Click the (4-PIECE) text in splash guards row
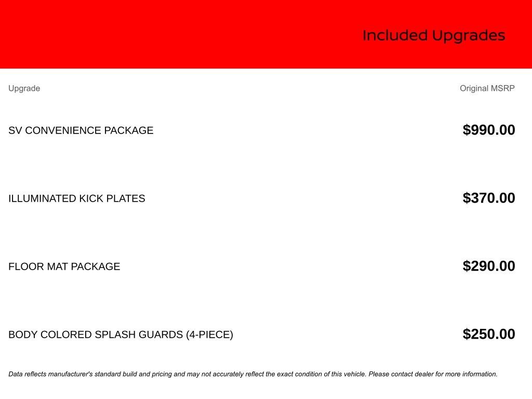The width and height of the screenshot is (532, 399). pyautogui.click(x=209, y=335)
